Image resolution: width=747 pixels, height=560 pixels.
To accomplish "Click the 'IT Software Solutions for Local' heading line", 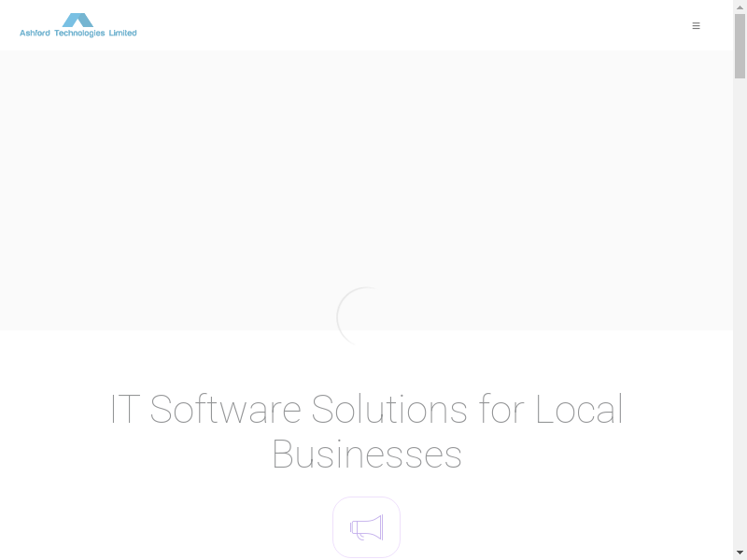I will coord(366,410).
